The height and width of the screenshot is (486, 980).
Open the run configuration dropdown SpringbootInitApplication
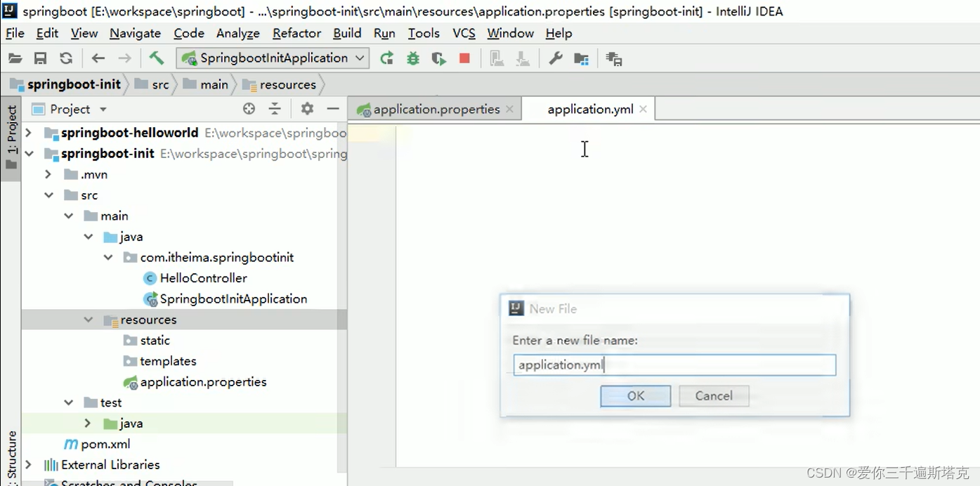point(273,58)
